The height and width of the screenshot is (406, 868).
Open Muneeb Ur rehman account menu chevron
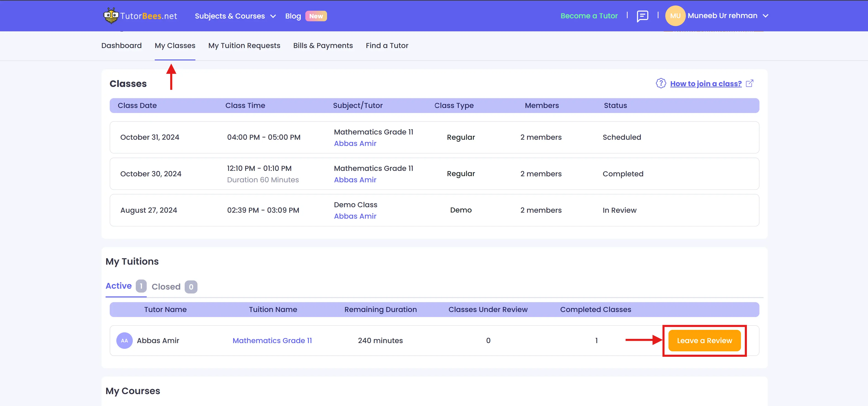(765, 16)
